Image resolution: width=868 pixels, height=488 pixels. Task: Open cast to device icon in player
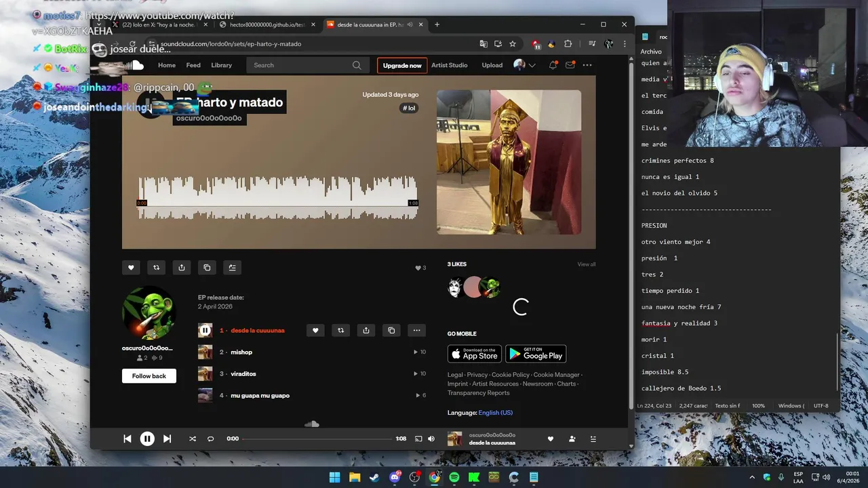point(418,439)
